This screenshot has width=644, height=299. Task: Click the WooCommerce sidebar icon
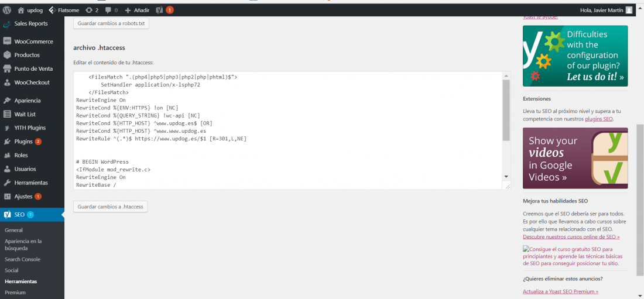(x=7, y=42)
